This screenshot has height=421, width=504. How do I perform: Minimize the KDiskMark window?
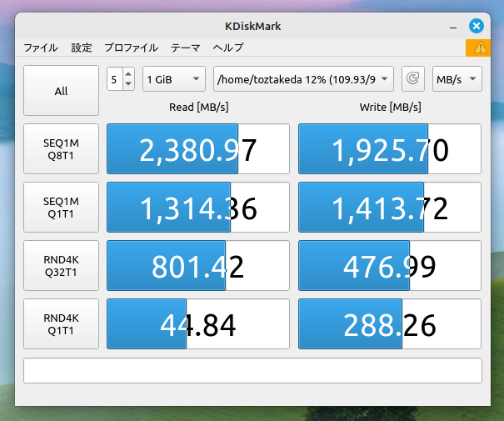tap(453, 28)
